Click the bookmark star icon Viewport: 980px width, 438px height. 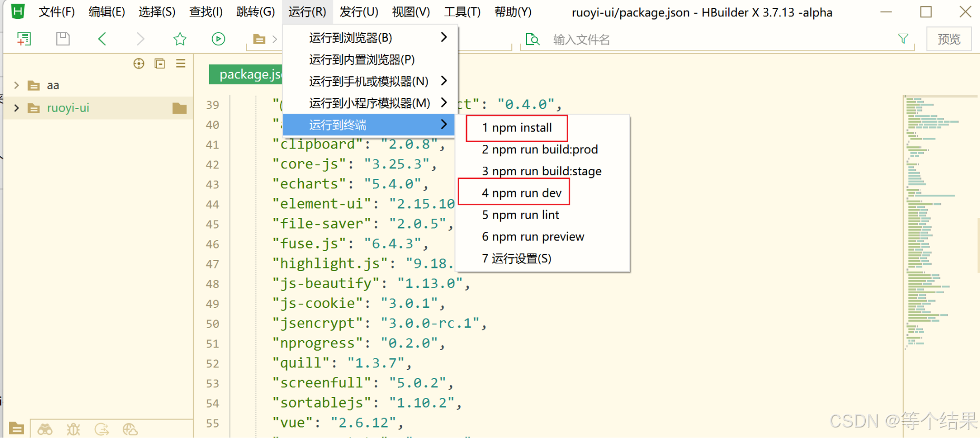180,39
